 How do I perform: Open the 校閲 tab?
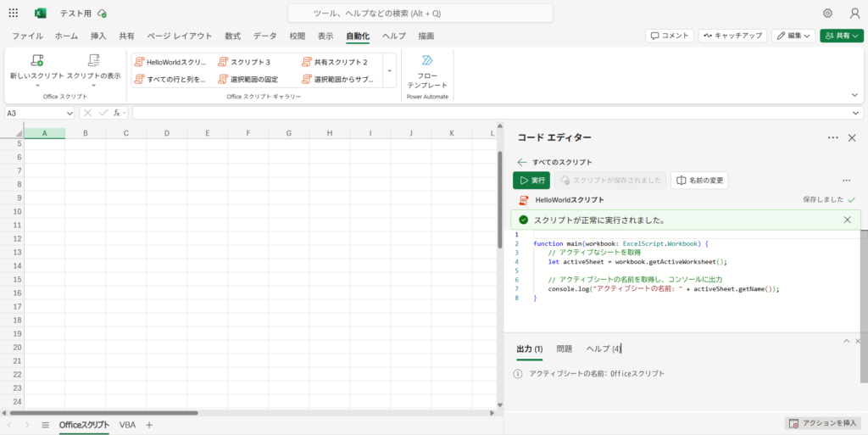pyautogui.click(x=298, y=36)
